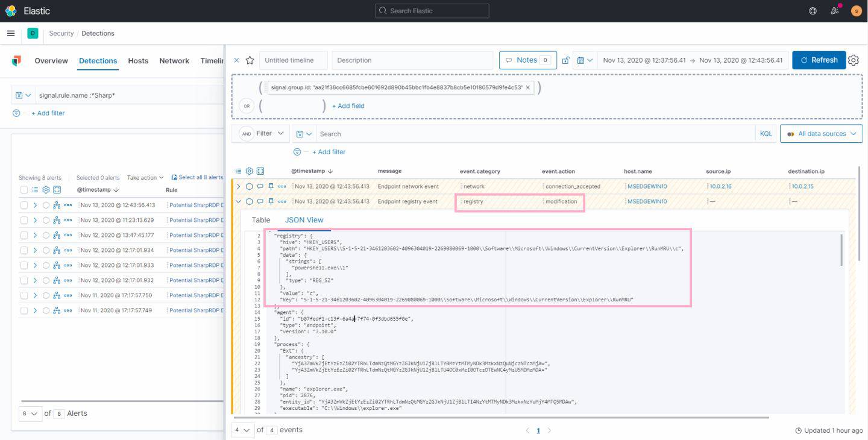The image size is (868, 440).
Task: Tick the select-all checkbox in alerts header
Action: coord(24,190)
